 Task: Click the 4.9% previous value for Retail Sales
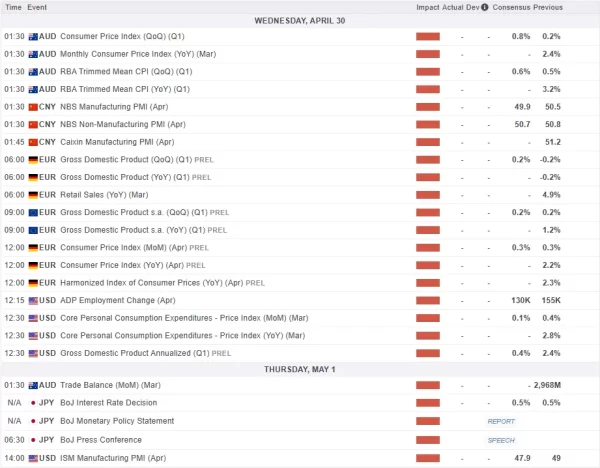pyautogui.click(x=551, y=195)
